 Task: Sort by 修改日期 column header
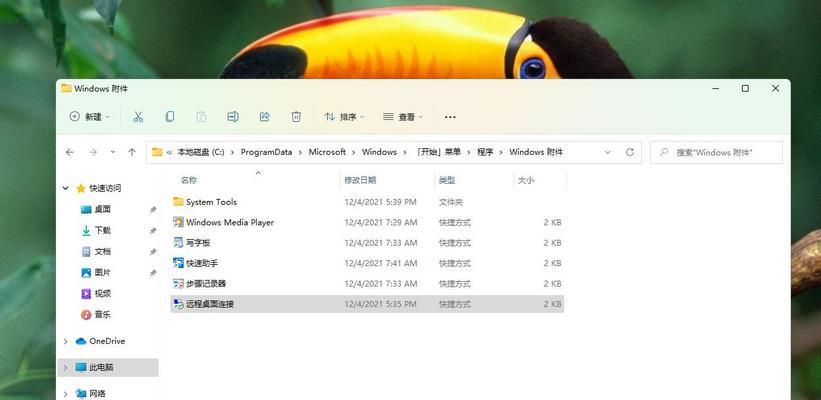360,180
